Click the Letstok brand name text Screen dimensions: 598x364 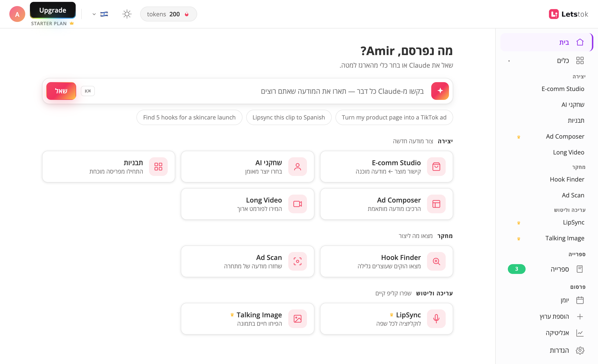[x=575, y=14]
